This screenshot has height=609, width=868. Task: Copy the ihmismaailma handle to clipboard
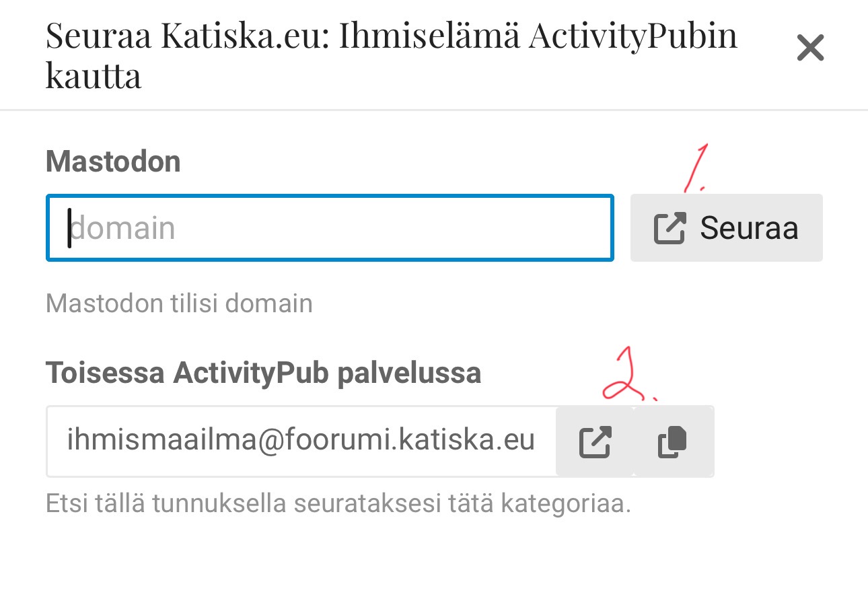pyautogui.click(x=673, y=442)
